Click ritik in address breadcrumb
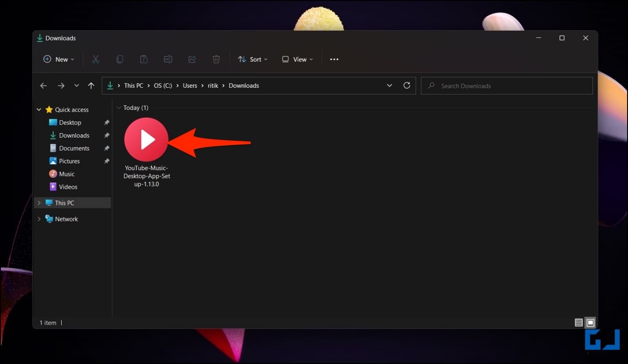The image size is (628, 364). click(213, 85)
